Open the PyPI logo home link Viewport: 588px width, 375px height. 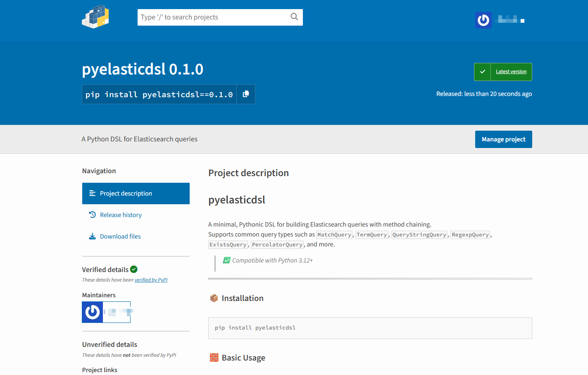(95, 17)
